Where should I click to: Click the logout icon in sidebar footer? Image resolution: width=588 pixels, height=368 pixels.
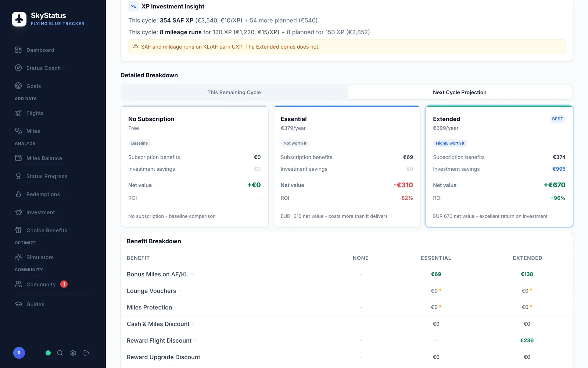pos(86,353)
